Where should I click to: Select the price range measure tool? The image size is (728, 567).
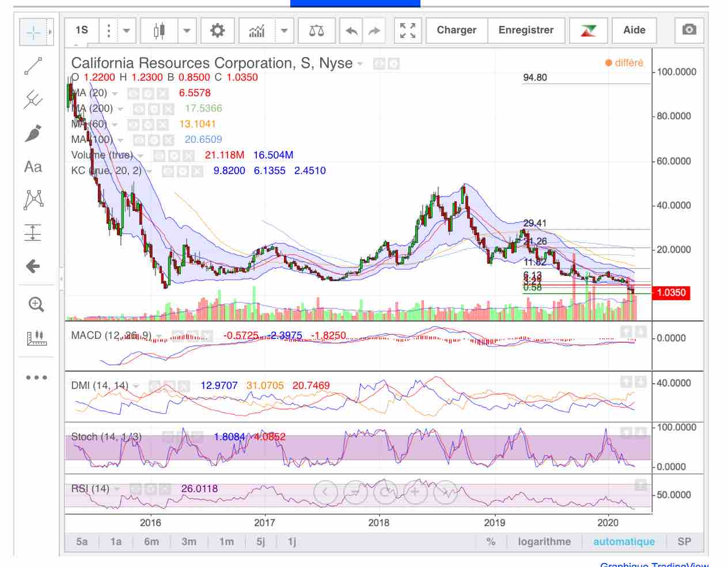[33, 232]
